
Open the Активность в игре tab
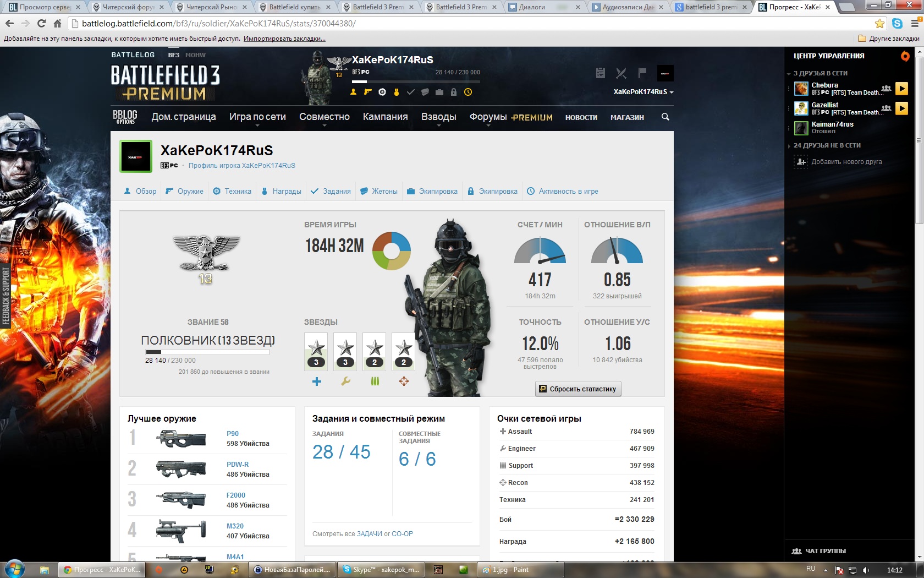point(563,192)
